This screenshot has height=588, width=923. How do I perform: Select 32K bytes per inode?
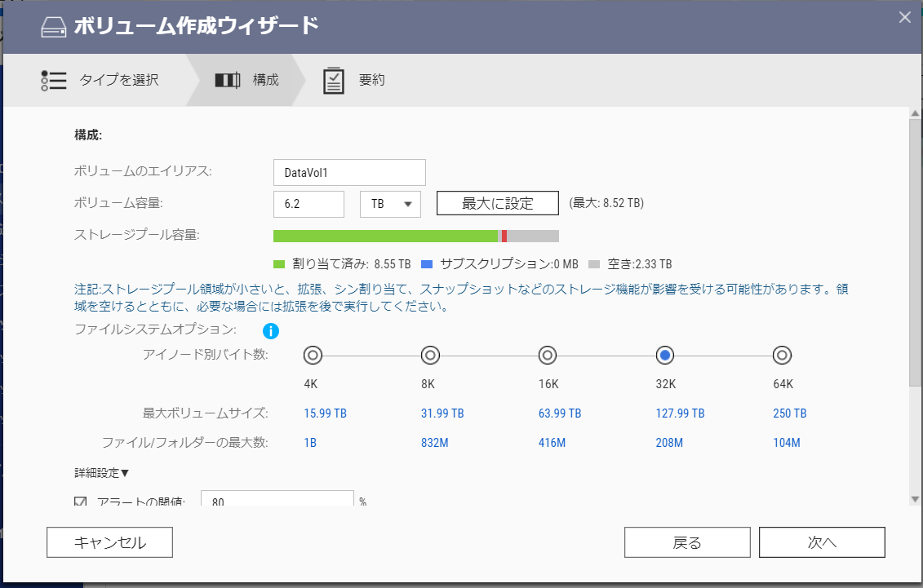(665, 355)
